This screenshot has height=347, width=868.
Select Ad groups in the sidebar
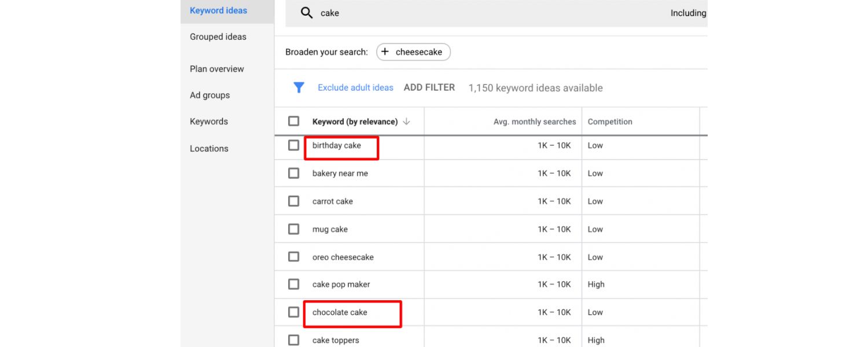(209, 95)
